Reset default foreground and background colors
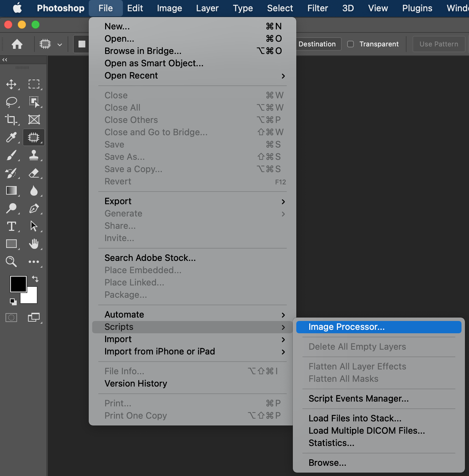 tap(13, 302)
